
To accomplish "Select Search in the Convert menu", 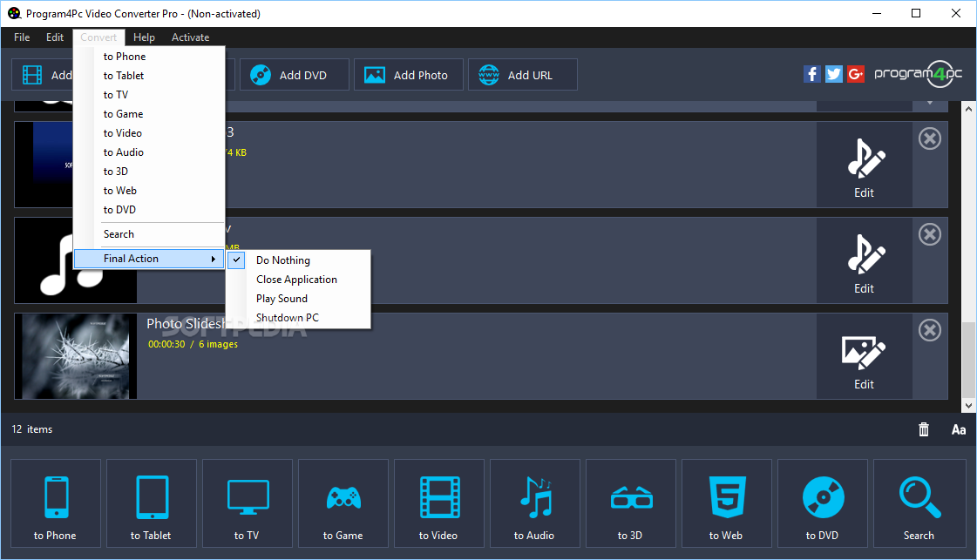I will click(x=149, y=234).
